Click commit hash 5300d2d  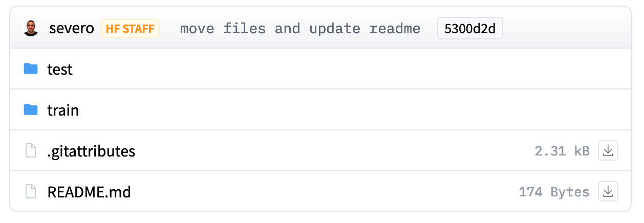[x=470, y=29]
